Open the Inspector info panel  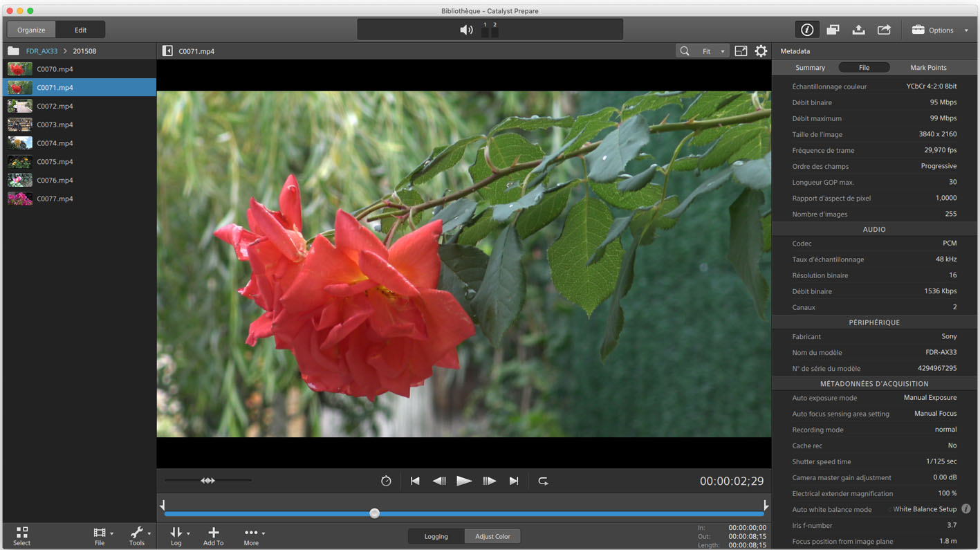pyautogui.click(x=806, y=30)
